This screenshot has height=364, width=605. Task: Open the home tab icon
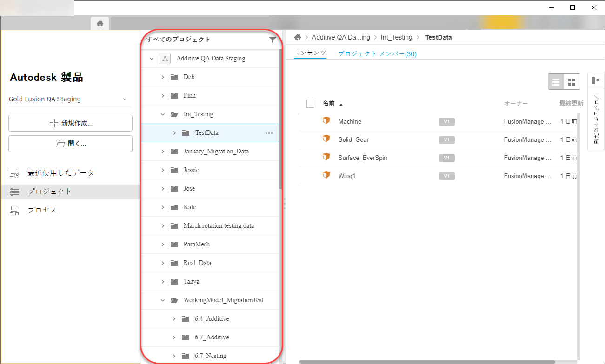pyautogui.click(x=100, y=23)
